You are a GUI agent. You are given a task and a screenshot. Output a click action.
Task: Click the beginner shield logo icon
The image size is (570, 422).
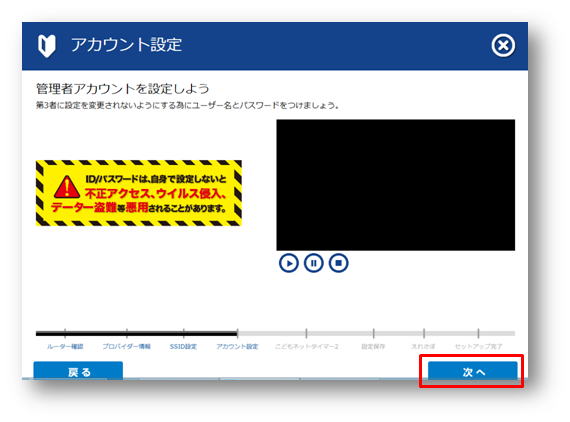pos(47,46)
